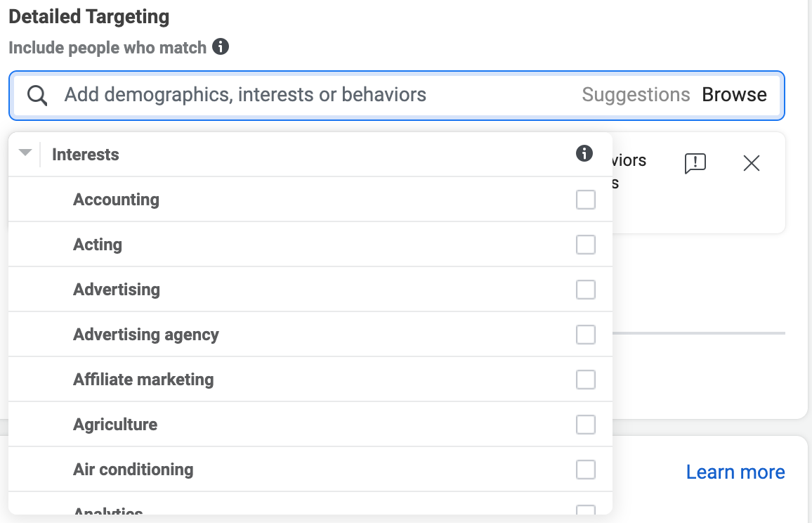The height and width of the screenshot is (523, 812).
Task: Dismiss the suggestion card with X icon
Action: click(752, 163)
